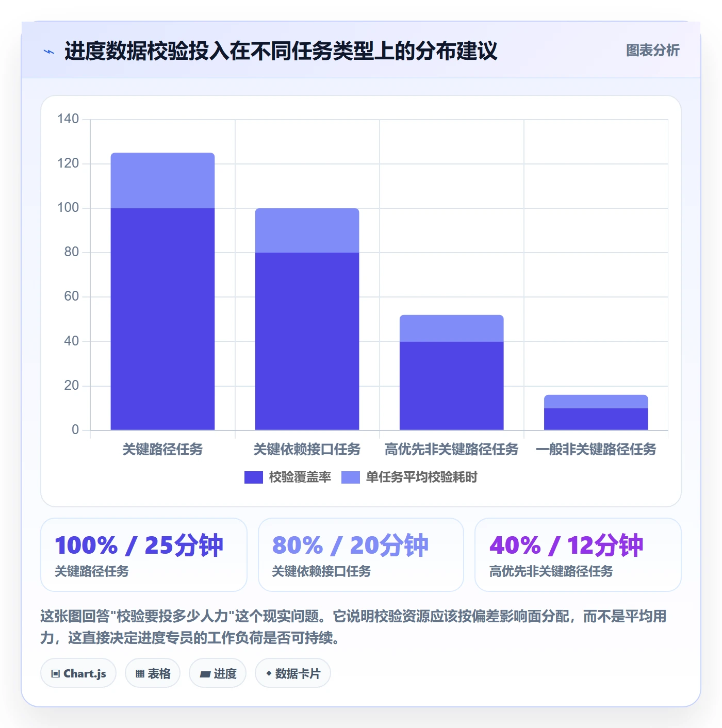
Task: Click the 关键路径任务 x-axis label
Action: click(163, 450)
